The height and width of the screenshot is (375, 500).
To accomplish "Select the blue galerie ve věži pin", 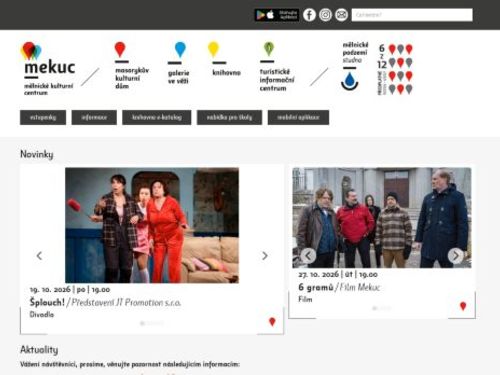I will (180, 49).
